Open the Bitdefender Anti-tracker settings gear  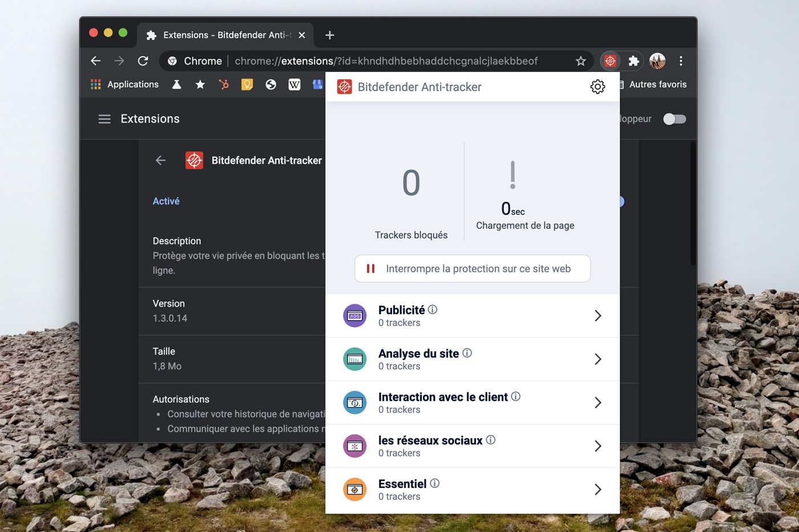[x=598, y=87]
